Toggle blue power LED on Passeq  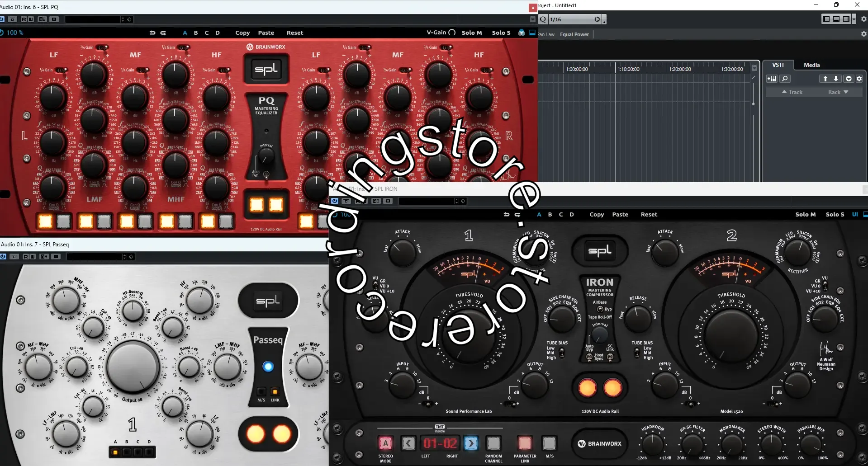[x=268, y=366]
